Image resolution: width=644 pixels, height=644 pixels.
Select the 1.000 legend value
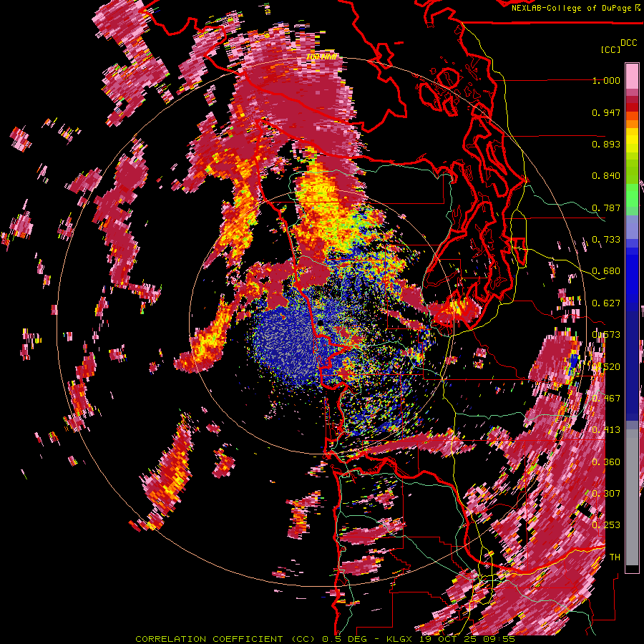(606, 80)
